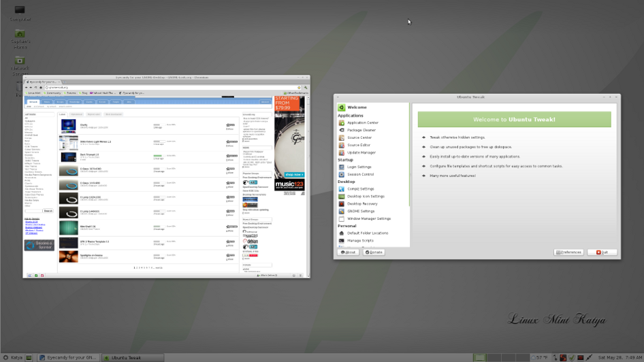Switch to Ubuntu Tweak taskbar button

pyautogui.click(x=132, y=357)
